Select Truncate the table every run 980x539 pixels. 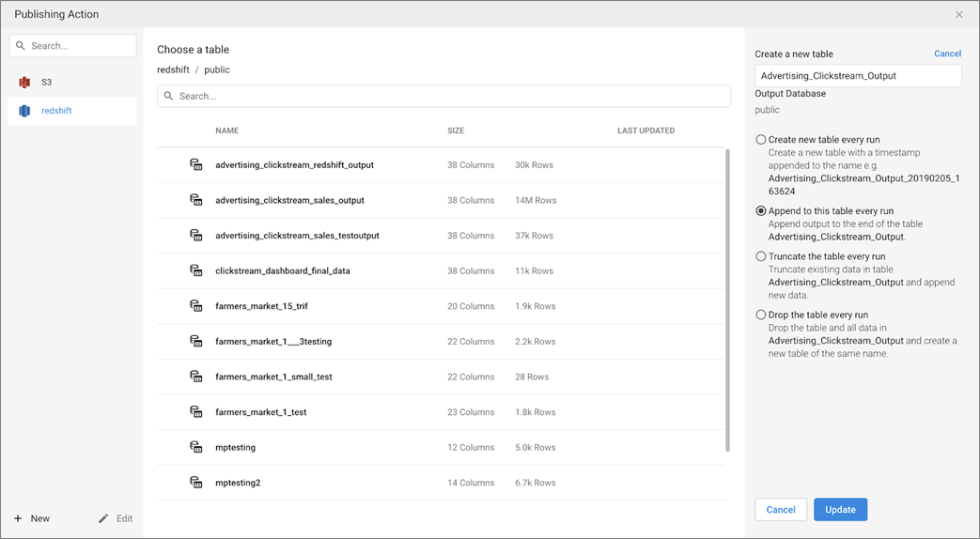(x=761, y=256)
